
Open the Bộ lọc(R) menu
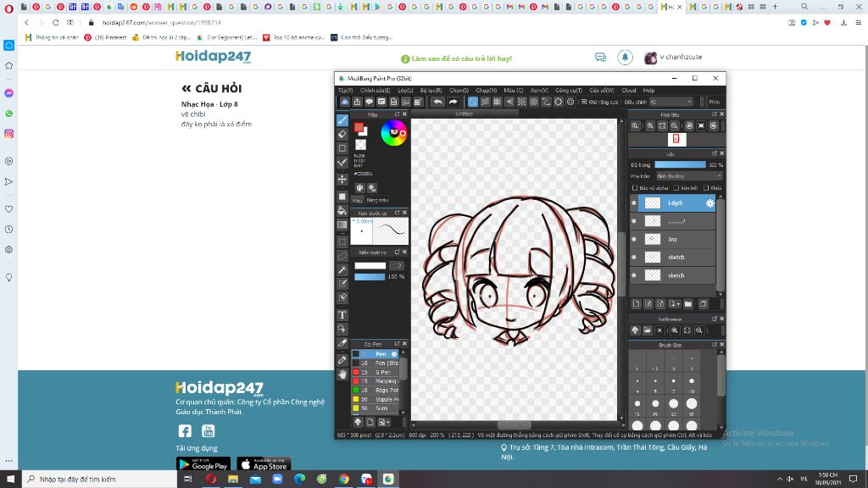click(x=431, y=90)
